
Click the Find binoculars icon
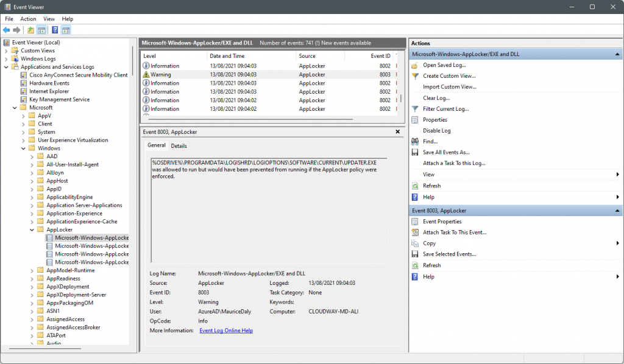tap(415, 141)
